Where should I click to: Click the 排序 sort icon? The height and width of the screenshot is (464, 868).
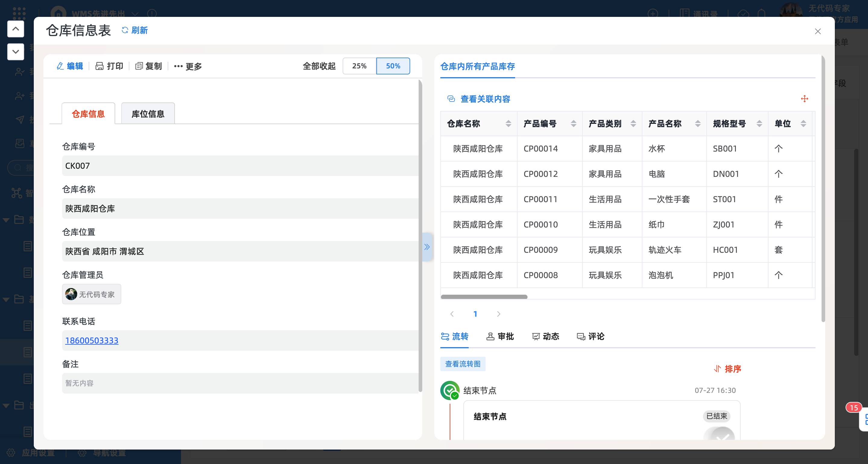[717, 369]
